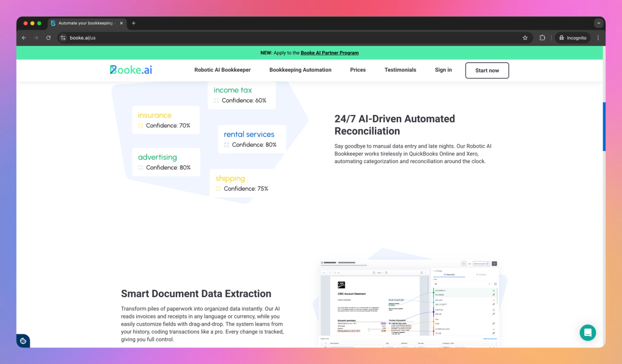The width and height of the screenshot is (622, 364).
Task: Toggle the header checkbox in line items table
Action: [322, 342]
